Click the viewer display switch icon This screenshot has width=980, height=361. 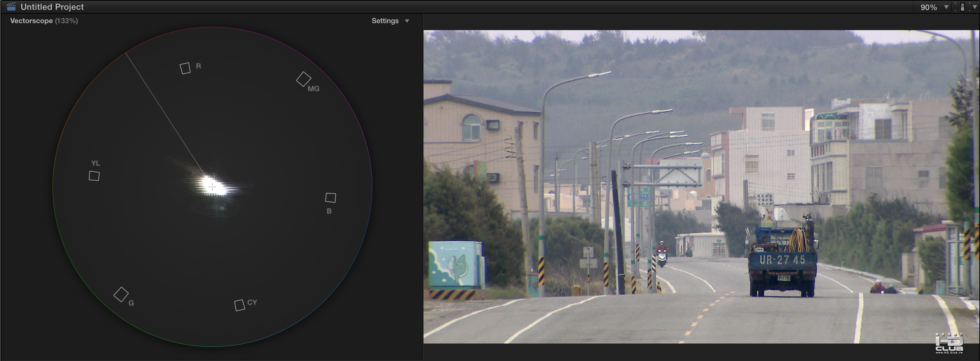963,7
